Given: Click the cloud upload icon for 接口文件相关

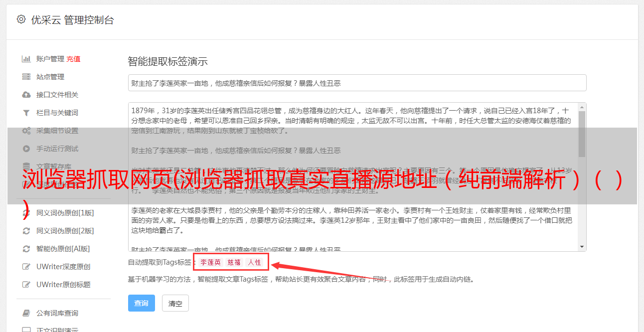Looking at the screenshot, I should [x=26, y=95].
